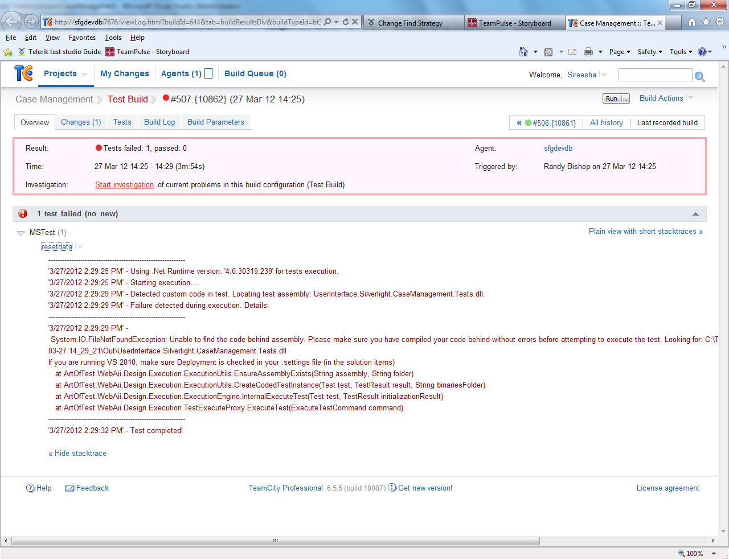Screen dimensions: 729x560
Task: Open the Edit menu
Action: coord(31,38)
